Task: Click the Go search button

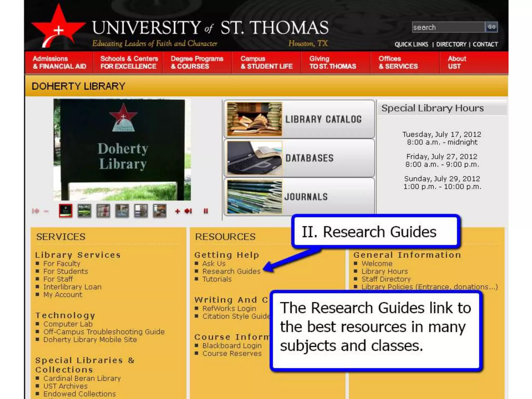Action: 491,27
